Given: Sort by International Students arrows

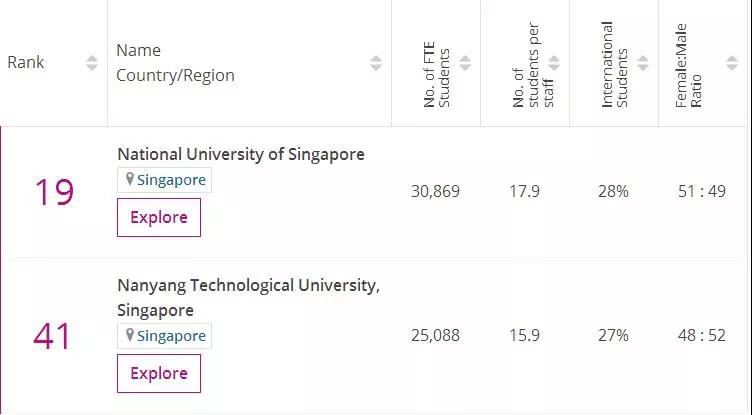Looking at the screenshot, I should pyautogui.click(x=643, y=63).
